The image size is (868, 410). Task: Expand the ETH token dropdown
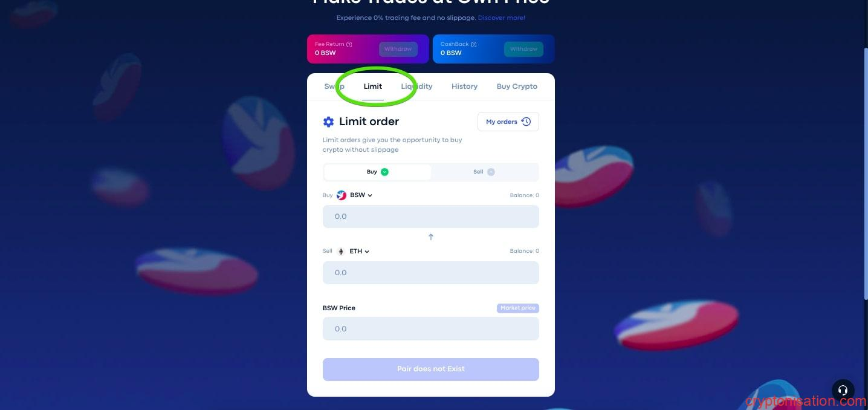coord(360,251)
